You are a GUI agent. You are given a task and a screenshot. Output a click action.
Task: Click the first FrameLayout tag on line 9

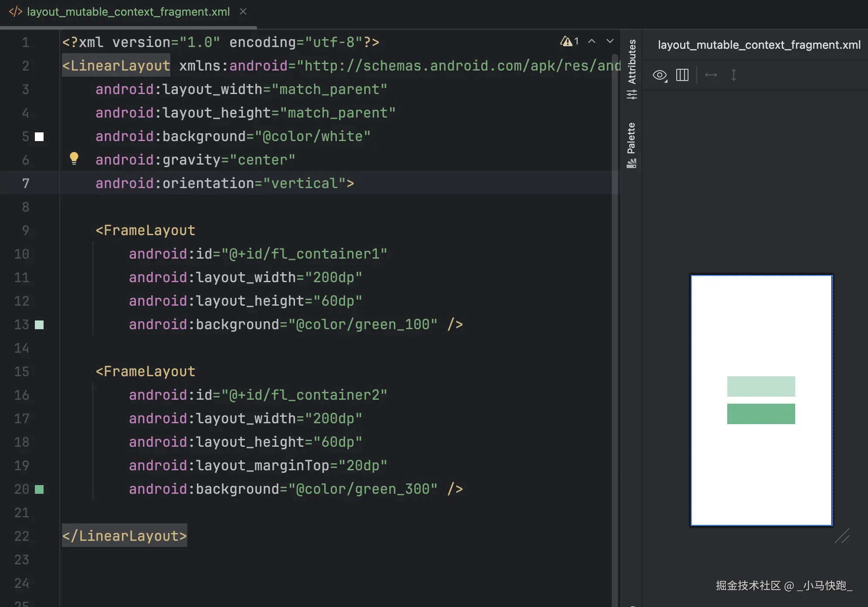tap(146, 230)
